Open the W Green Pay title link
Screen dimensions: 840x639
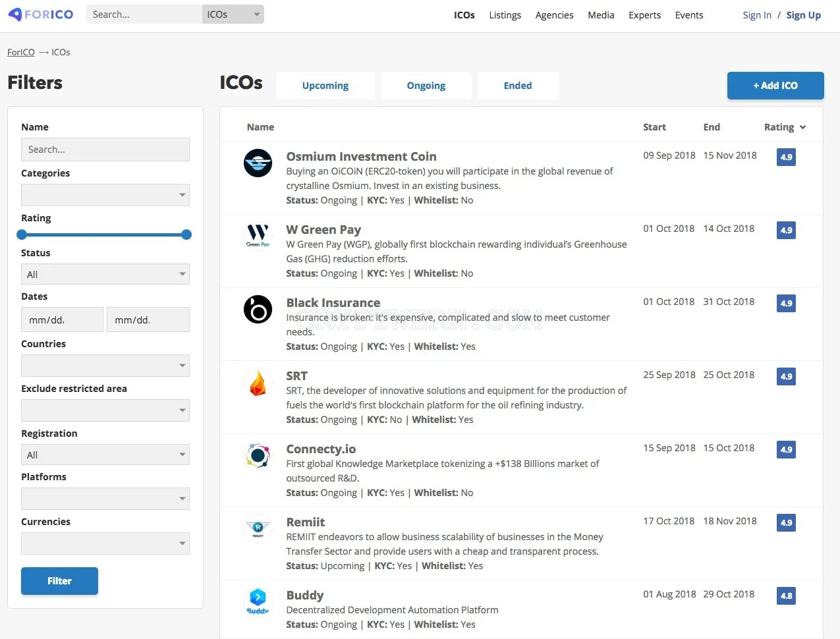323,229
